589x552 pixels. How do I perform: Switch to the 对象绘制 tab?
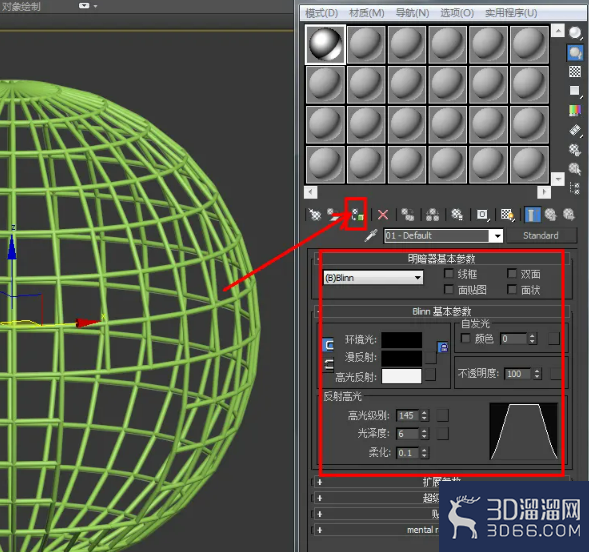tap(21, 7)
